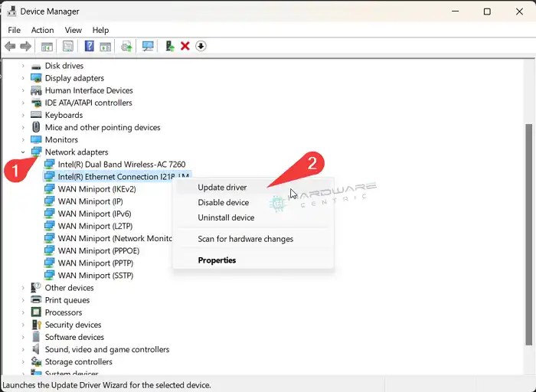Select WAN Miniport (PPTP)

[96, 263]
